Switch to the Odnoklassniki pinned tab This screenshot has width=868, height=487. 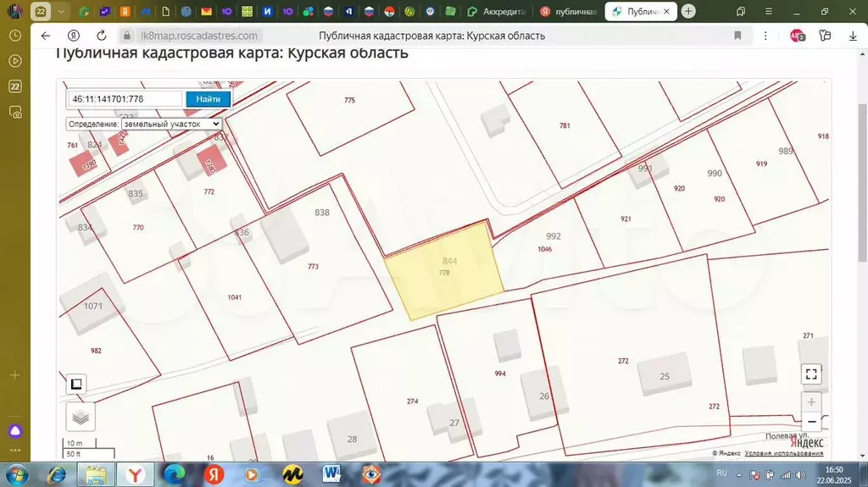[x=125, y=11]
